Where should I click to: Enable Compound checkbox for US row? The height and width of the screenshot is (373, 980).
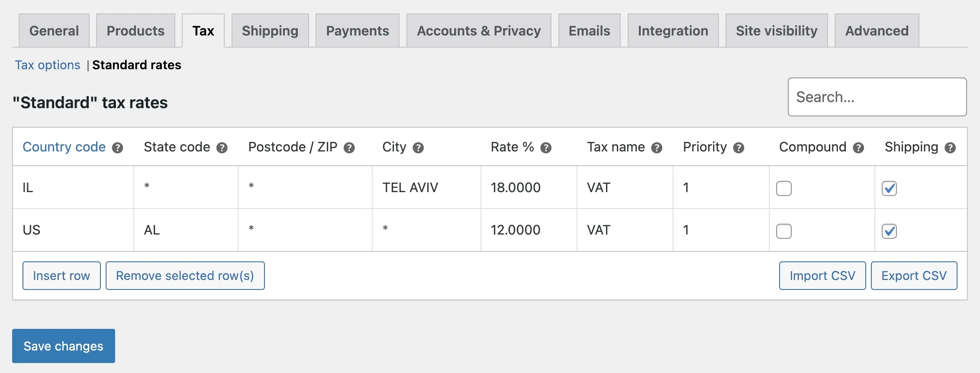pyautogui.click(x=784, y=231)
